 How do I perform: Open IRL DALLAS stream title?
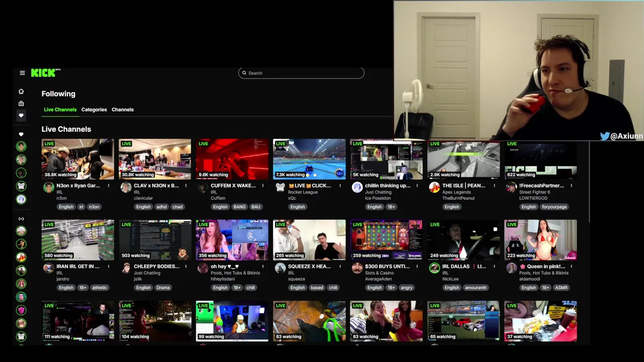coord(464,266)
